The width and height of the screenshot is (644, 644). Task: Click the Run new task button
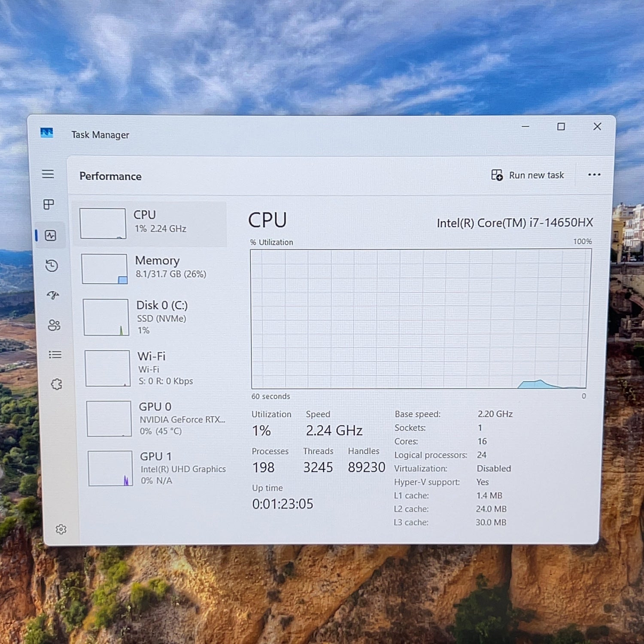pyautogui.click(x=528, y=175)
